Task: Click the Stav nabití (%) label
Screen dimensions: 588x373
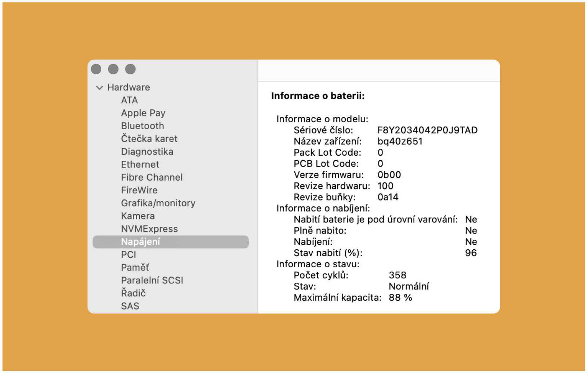Action: point(328,253)
